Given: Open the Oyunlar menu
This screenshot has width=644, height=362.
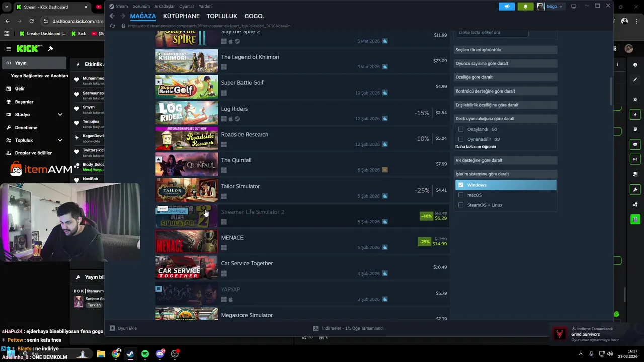Looking at the screenshot, I should click(187, 6).
